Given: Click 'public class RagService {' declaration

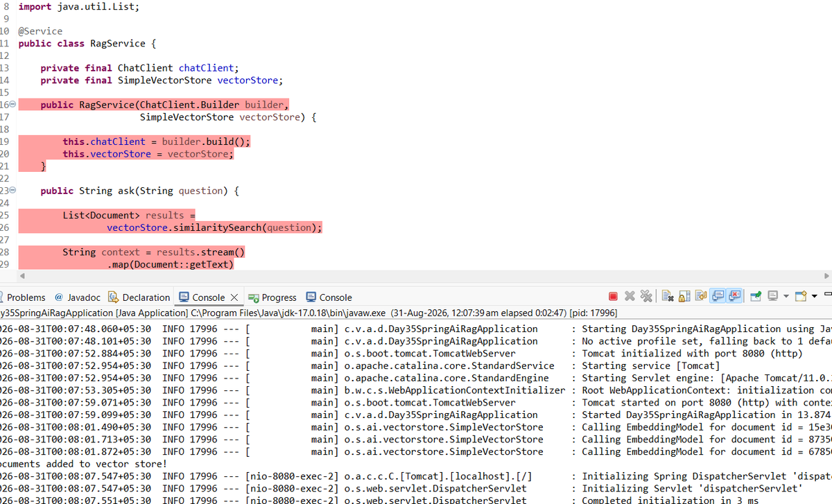Looking at the screenshot, I should coord(87,43).
